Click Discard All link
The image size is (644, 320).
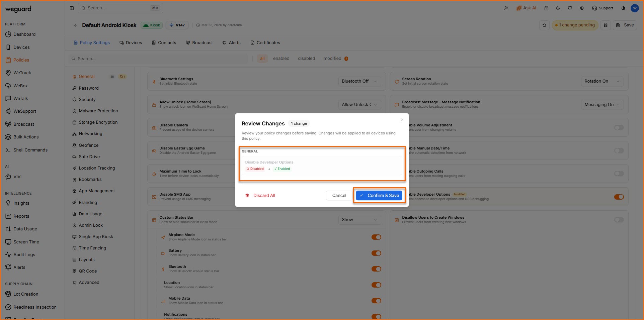coord(260,196)
